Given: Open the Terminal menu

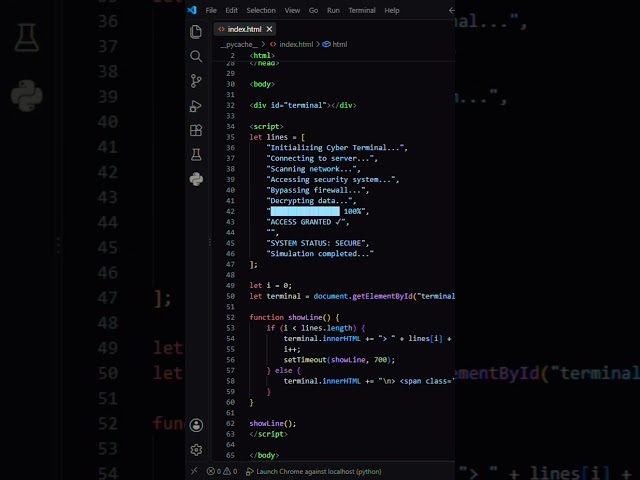Looking at the screenshot, I should coord(362,11).
